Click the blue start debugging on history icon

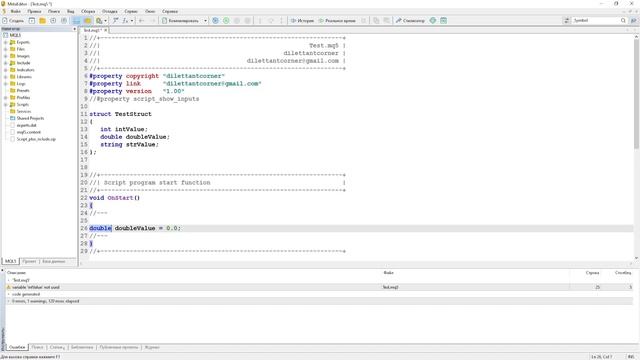pos(216,20)
